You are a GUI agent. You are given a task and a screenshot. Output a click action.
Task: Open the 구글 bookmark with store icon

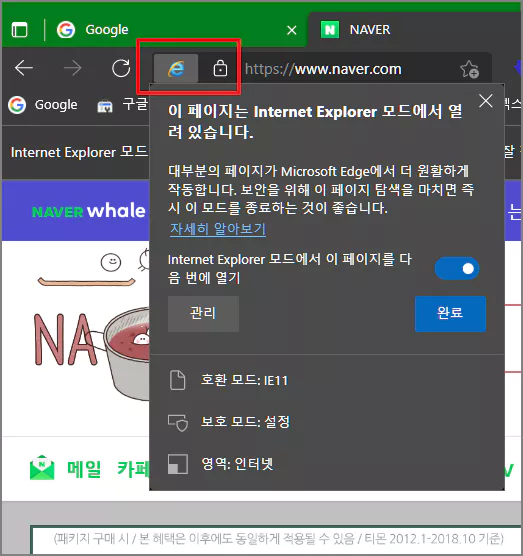click(x=122, y=105)
